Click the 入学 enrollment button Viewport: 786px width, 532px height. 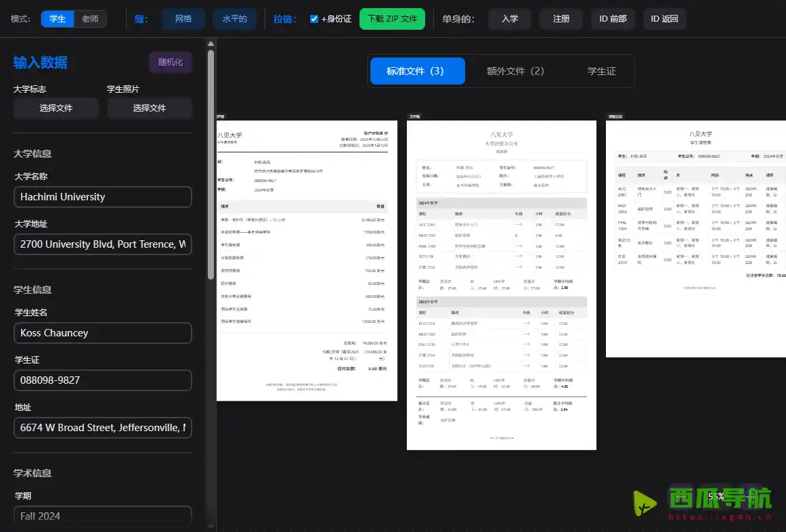510,19
